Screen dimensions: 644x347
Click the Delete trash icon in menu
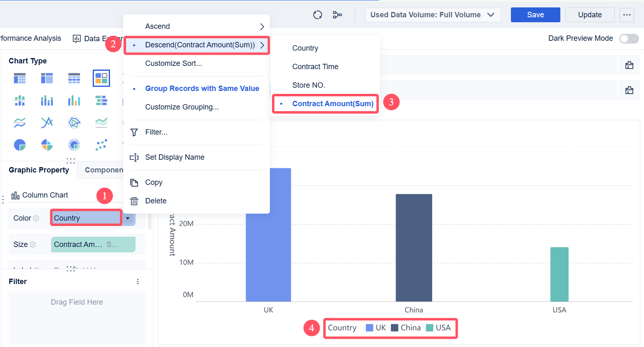134,201
